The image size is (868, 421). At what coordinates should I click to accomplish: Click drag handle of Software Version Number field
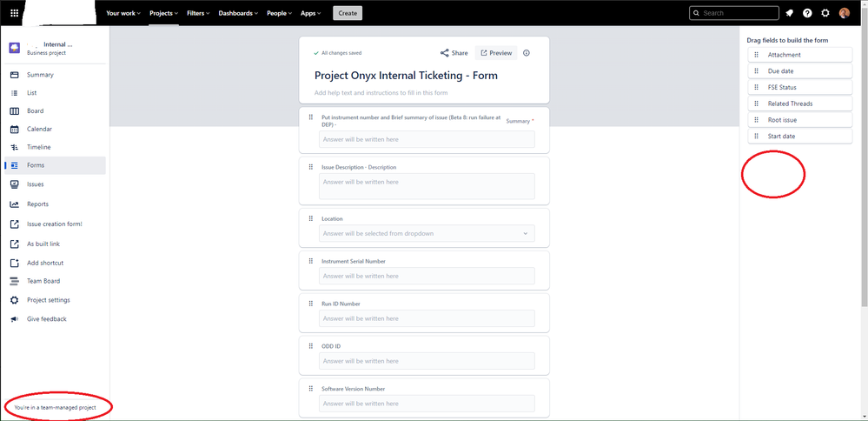tap(310, 388)
